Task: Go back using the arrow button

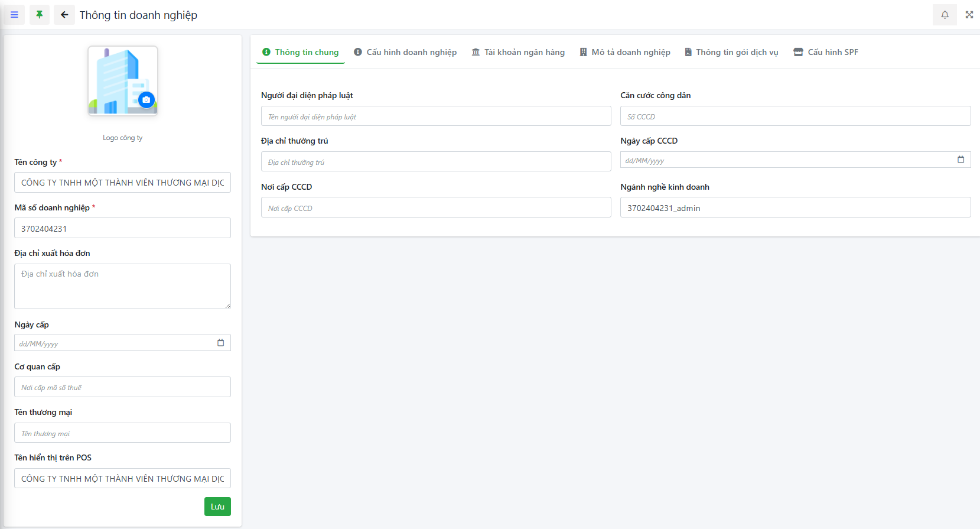Action: tap(64, 15)
